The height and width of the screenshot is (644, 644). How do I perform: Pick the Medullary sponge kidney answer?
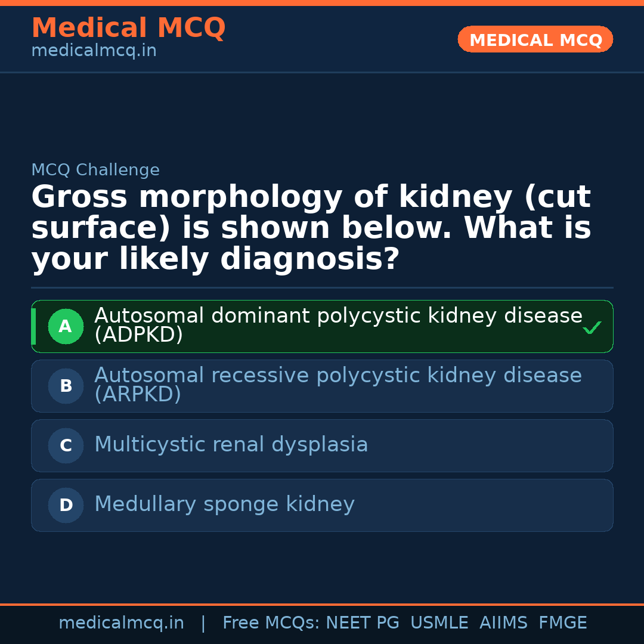(x=224, y=504)
